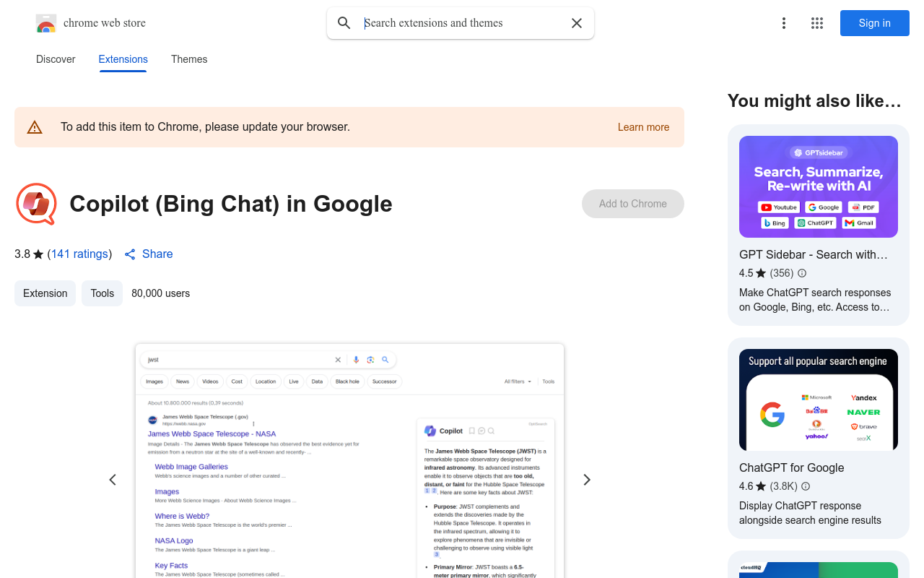This screenshot has height=578, width=924.
Task: Clear the search field with the X icon
Action: [x=577, y=23]
